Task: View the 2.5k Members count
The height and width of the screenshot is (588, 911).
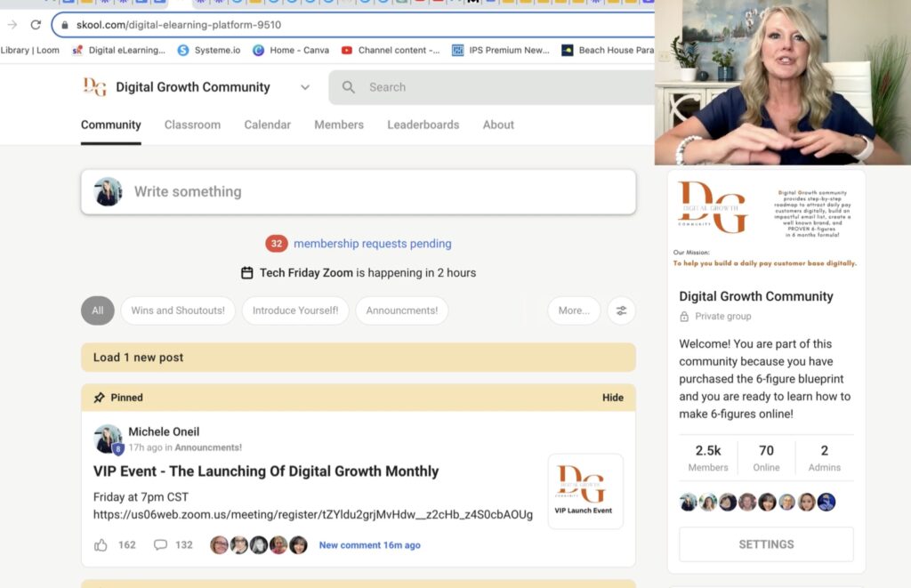Action: coord(707,458)
